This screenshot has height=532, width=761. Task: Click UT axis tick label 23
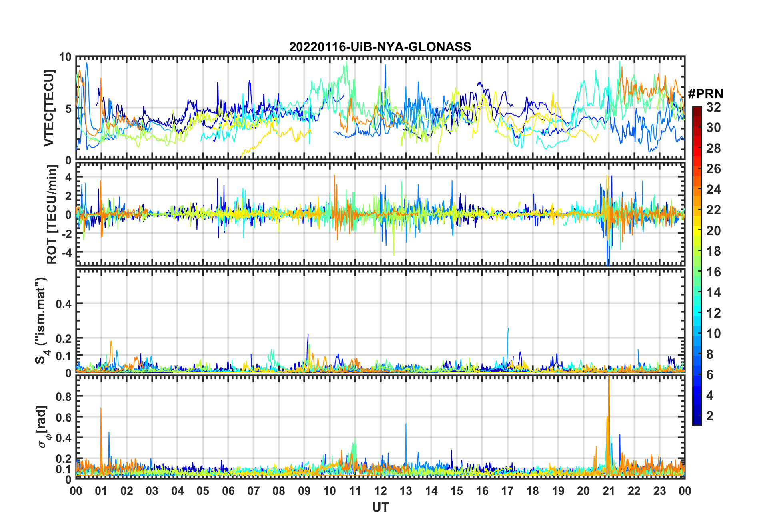tap(659, 491)
